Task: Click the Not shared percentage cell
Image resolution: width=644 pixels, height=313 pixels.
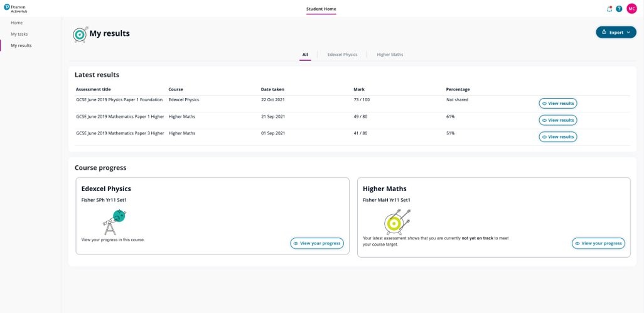Action: pos(457,100)
